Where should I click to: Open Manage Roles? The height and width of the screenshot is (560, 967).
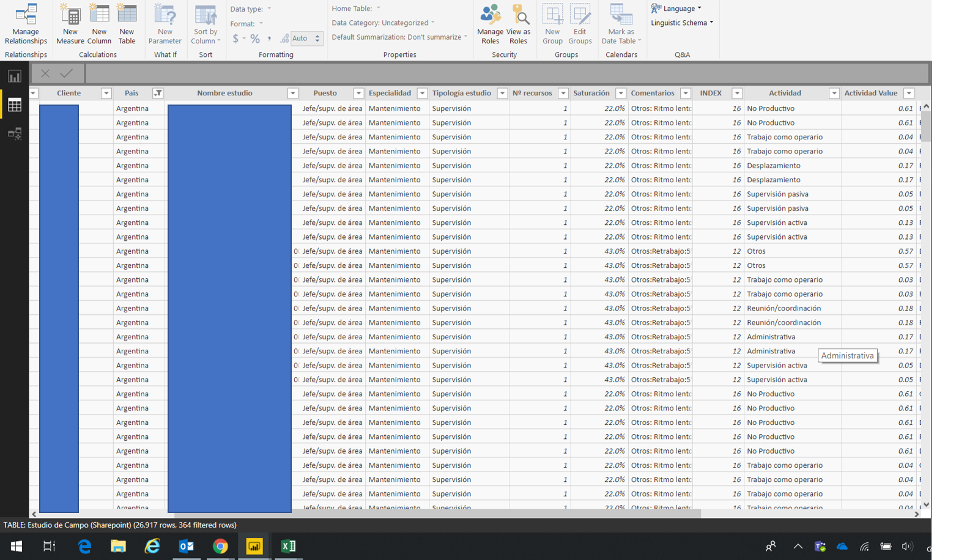coord(490,24)
